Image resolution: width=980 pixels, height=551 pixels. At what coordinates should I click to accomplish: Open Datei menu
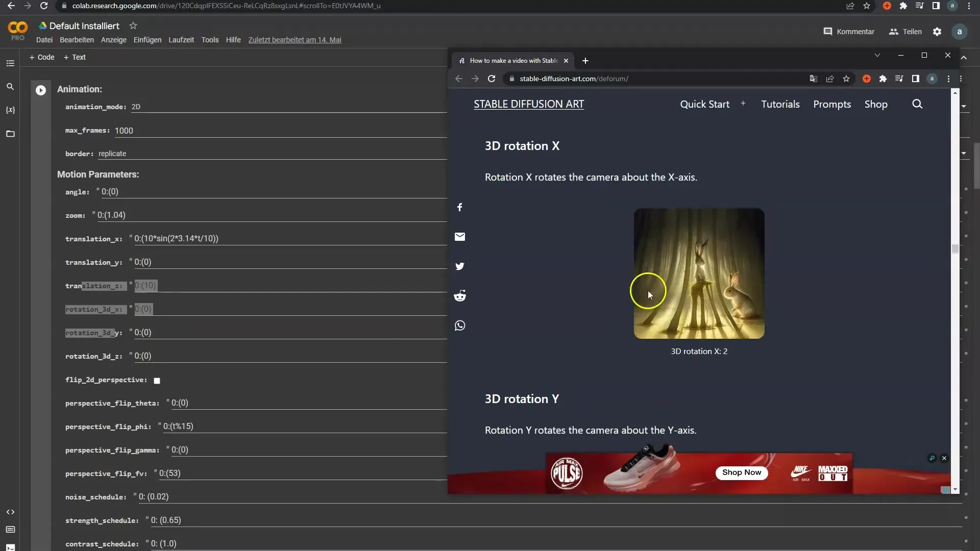[44, 40]
